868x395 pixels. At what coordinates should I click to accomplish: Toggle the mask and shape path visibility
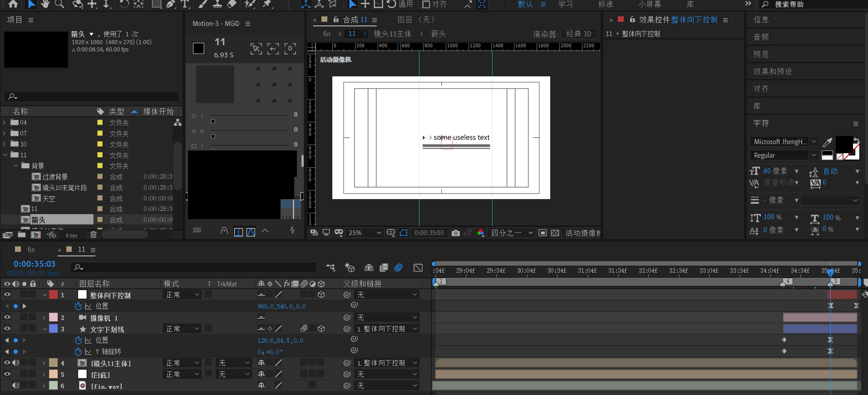tap(404, 233)
